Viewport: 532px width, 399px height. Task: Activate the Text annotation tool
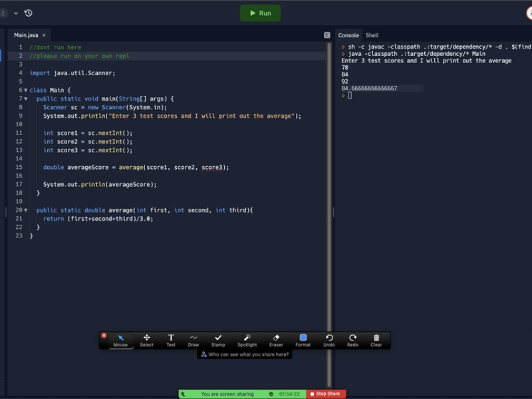click(x=171, y=340)
